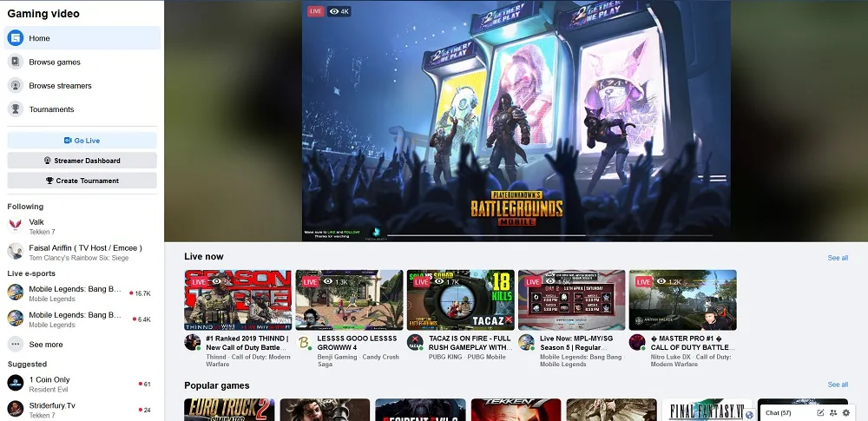Click LIVE badge on Benji Gaming stream
868x421 pixels.
point(310,282)
